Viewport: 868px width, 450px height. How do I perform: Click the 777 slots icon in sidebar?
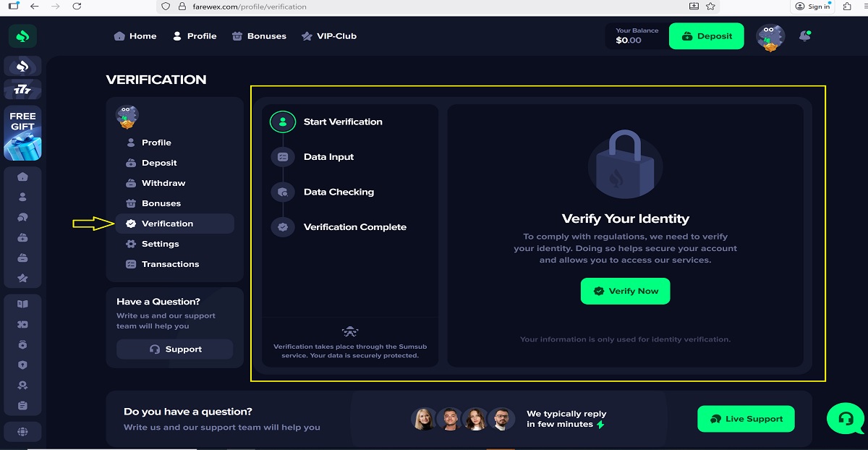(x=22, y=89)
